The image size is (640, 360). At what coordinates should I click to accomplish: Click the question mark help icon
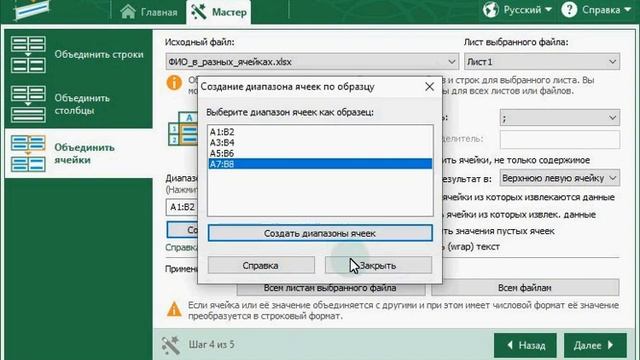click(x=569, y=10)
